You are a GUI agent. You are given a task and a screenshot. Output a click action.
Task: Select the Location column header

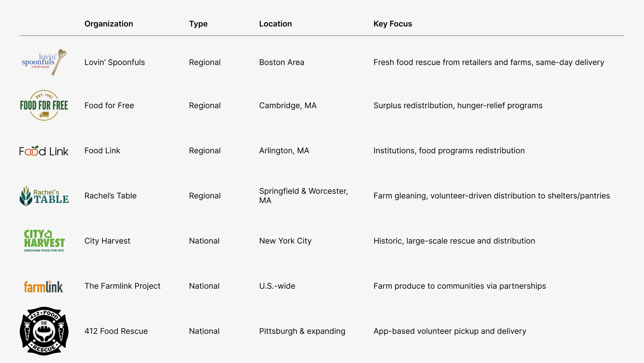[x=276, y=24]
